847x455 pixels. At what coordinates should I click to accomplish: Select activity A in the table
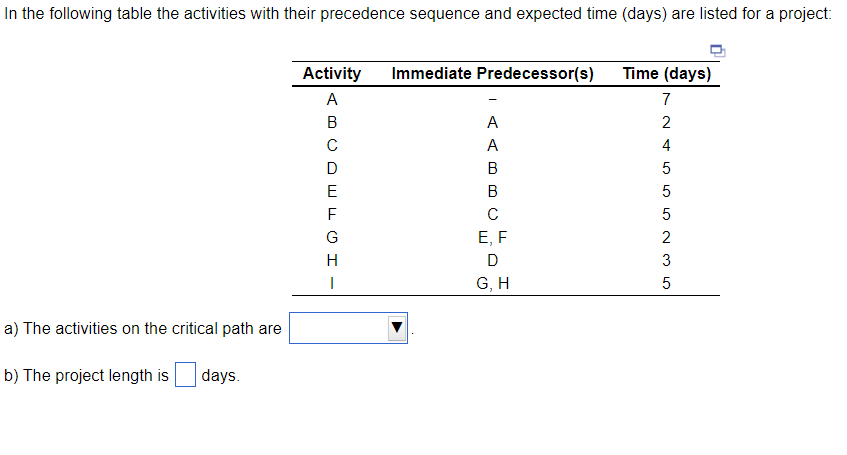pyautogui.click(x=332, y=99)
